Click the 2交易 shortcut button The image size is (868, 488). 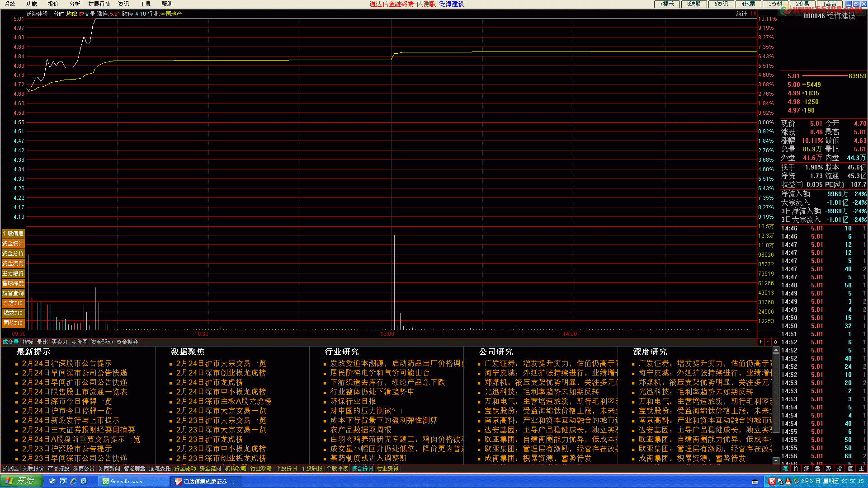pos(802,4)
